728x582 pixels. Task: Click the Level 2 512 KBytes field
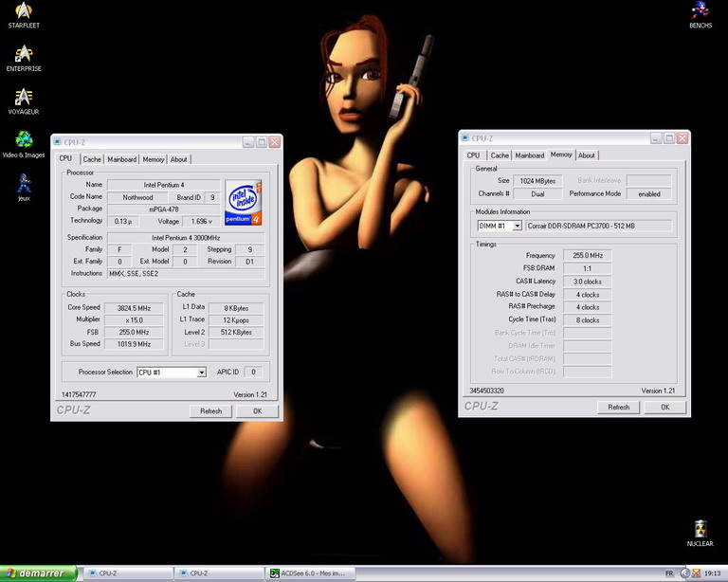click(x=236, y=333)
